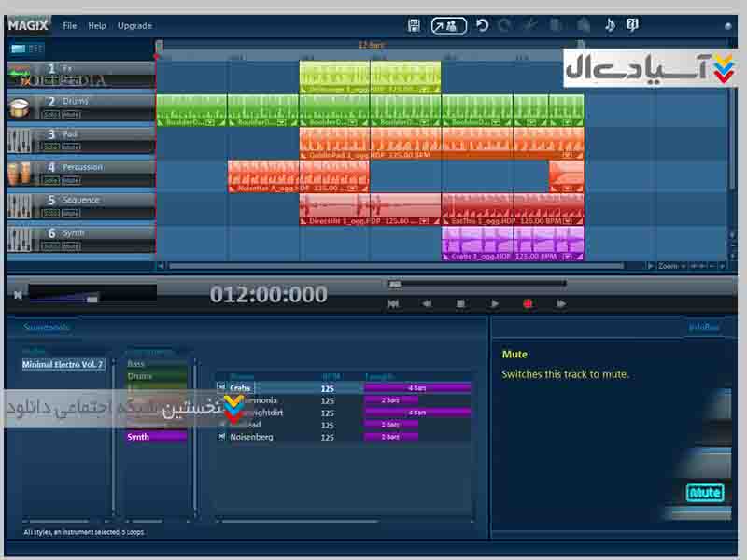Mute the Drums track
Image resolution: width=747 pixels, height=560 pixels.
pos(71,114)
